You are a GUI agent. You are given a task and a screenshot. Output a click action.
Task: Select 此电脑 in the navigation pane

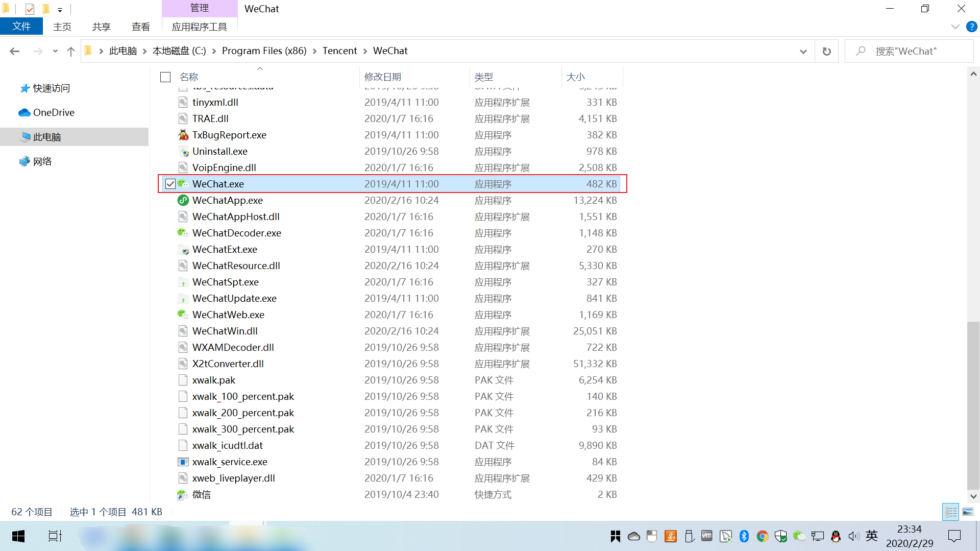click(x=47, y=137)
